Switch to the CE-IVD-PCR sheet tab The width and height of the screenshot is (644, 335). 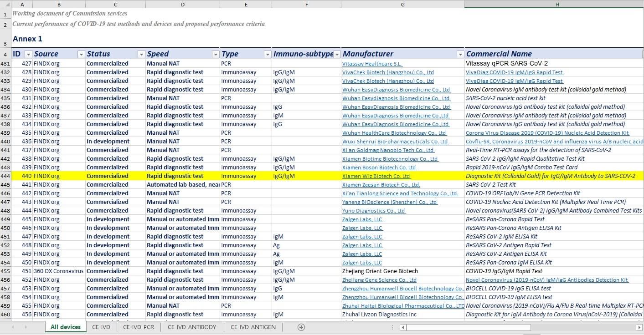139,327
